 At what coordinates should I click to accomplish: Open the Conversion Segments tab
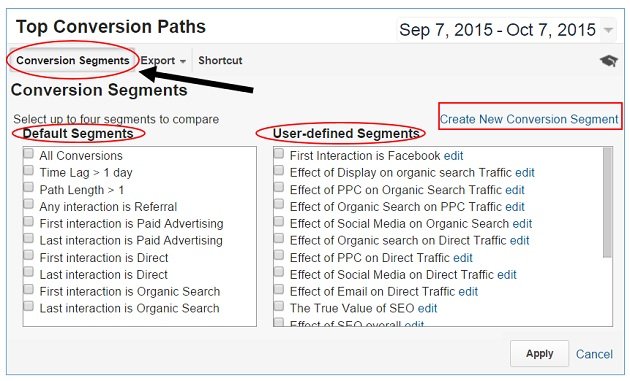(73, 60)
